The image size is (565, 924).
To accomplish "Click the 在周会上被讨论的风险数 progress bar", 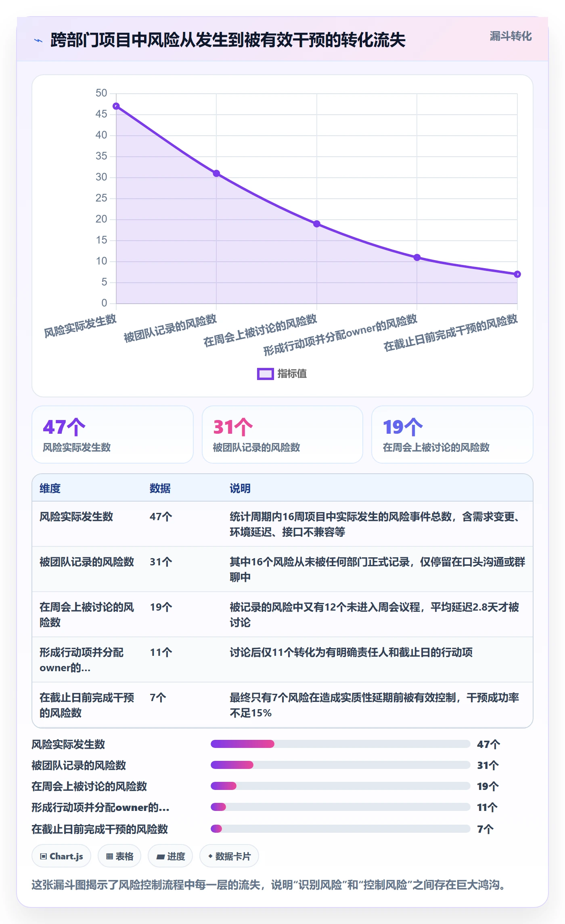I will pos(341,786).
